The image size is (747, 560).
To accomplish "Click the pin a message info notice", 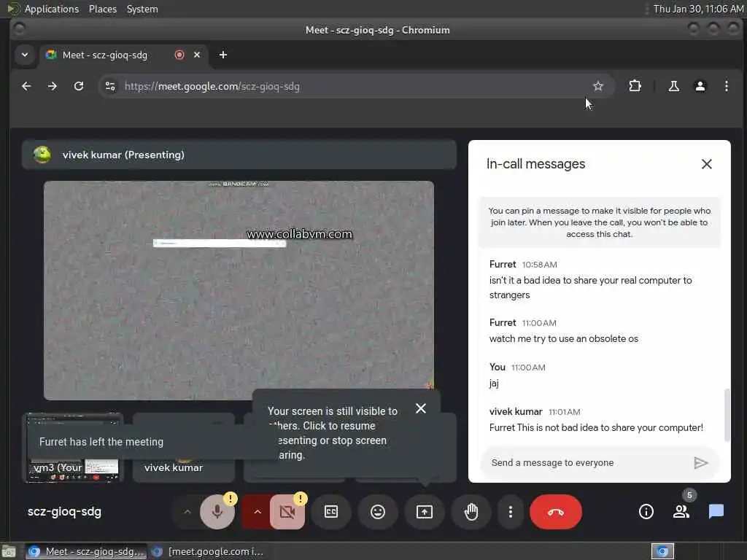I will 600,222.
